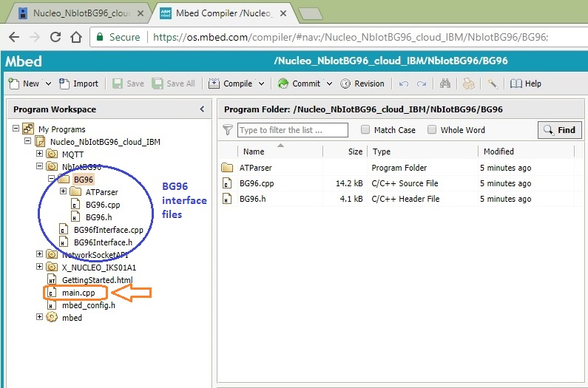
Task: Enable the Match Case checkbox
Action: click(x=365, y=130)
